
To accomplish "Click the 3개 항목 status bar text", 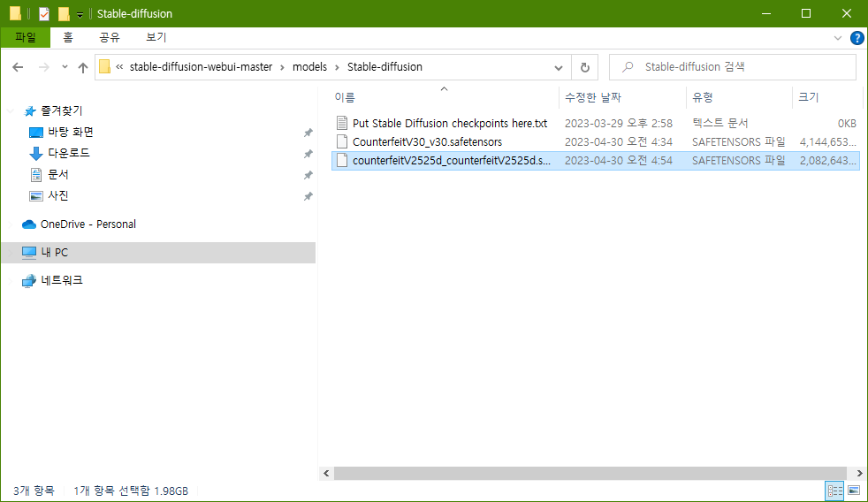I will [34, 491].
